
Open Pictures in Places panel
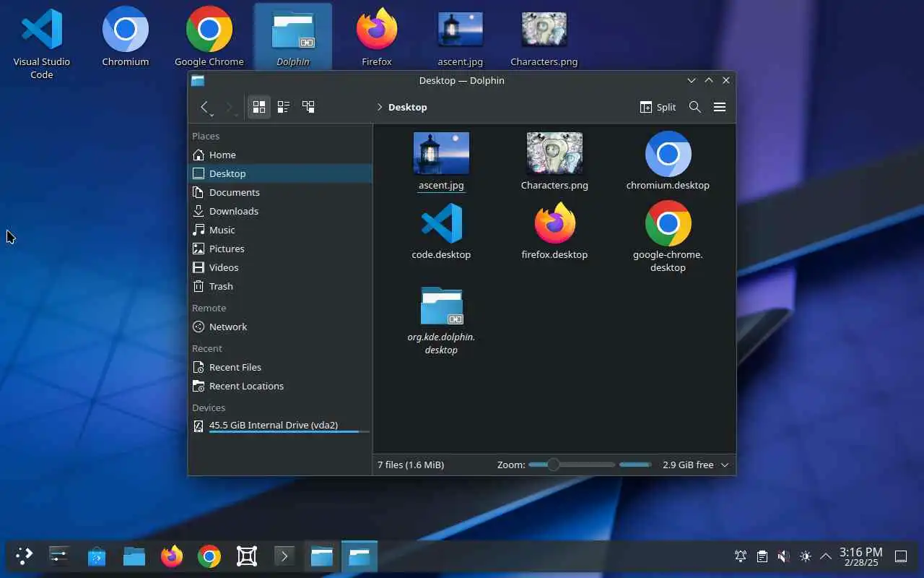pyautogui.click(x=280, y=249)
